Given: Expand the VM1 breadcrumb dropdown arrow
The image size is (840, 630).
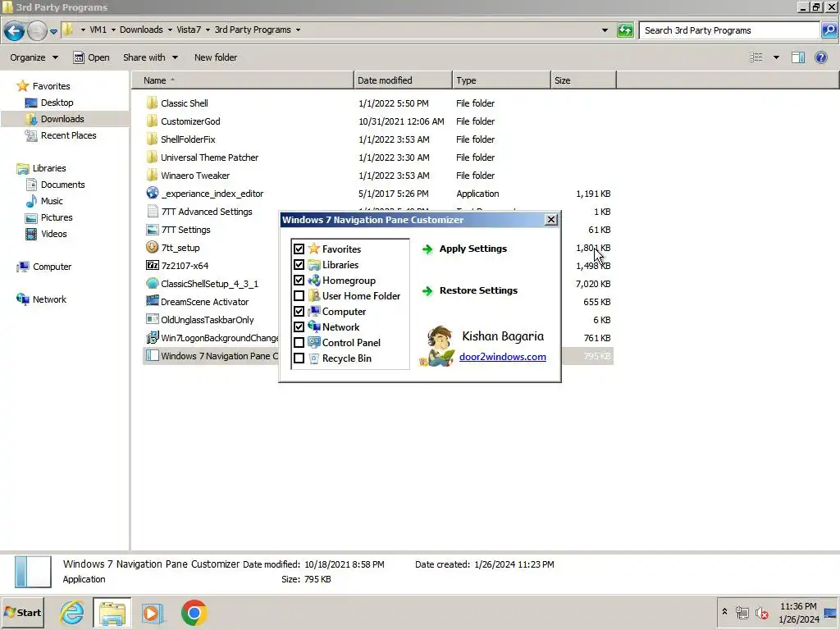Looking at the screenshot, I should (x=83, y=30).
